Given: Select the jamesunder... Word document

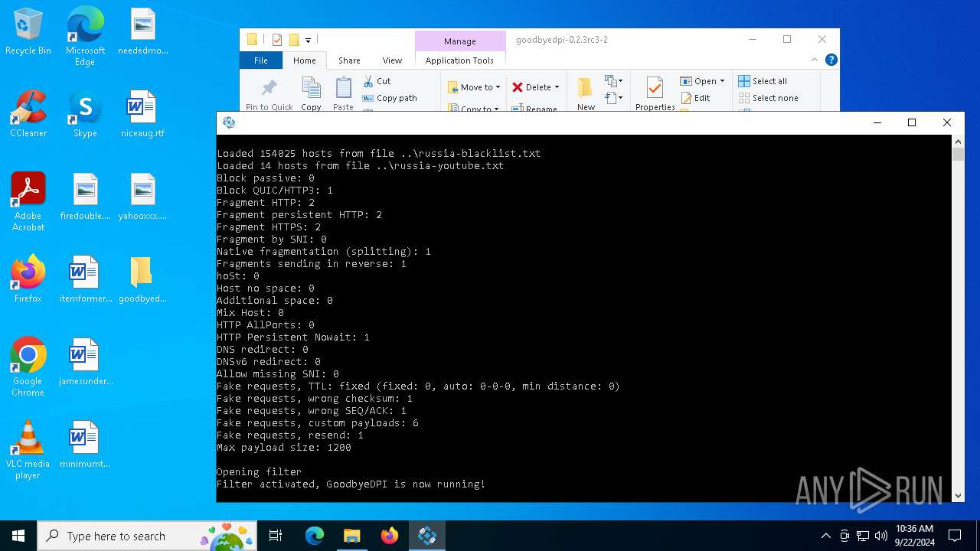Looking at the screenshot, I should click(85, 363).
